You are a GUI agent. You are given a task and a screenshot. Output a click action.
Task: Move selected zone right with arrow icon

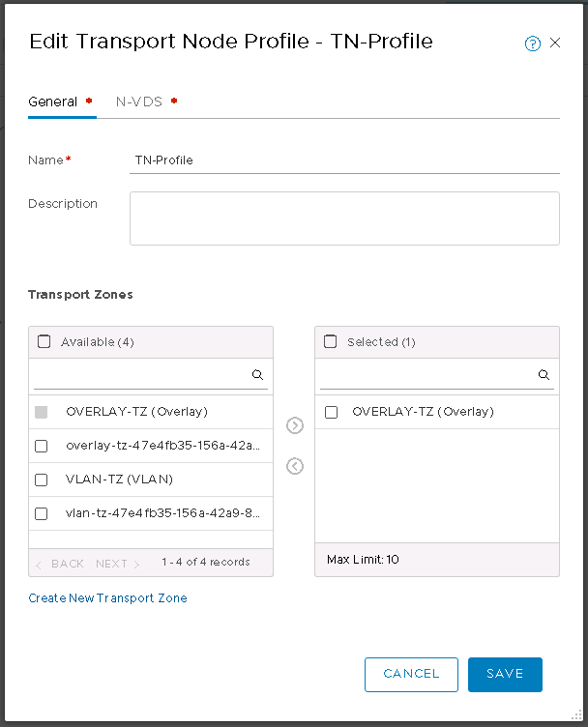click(295, 425)
